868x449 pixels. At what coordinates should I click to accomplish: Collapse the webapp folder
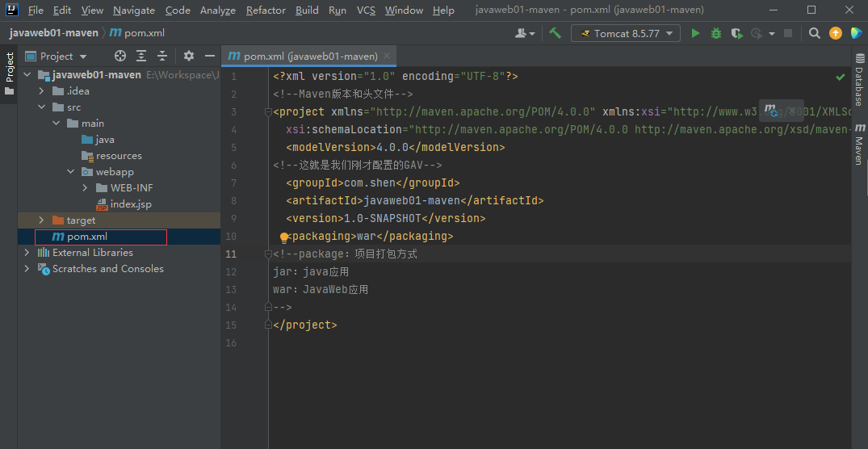pos(70,172)
